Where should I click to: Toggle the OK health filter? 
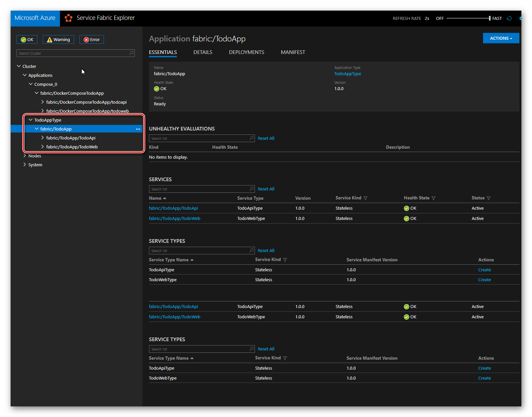pyautogui.click(x=27, y=39)
